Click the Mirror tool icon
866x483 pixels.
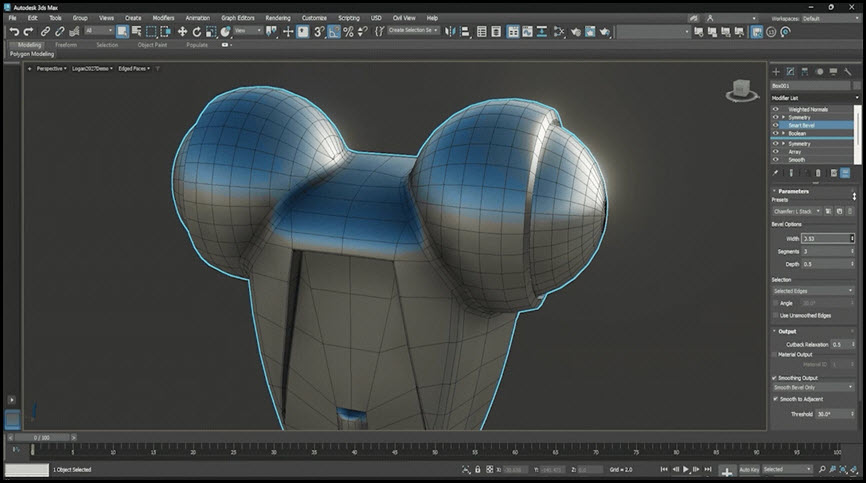[x=450, y=31]
